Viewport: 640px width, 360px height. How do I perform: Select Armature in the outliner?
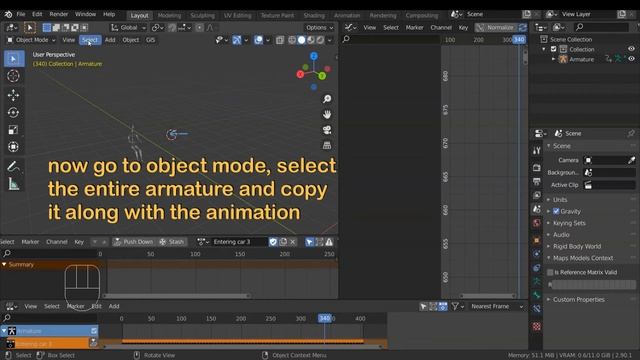(x=582, y=59)
